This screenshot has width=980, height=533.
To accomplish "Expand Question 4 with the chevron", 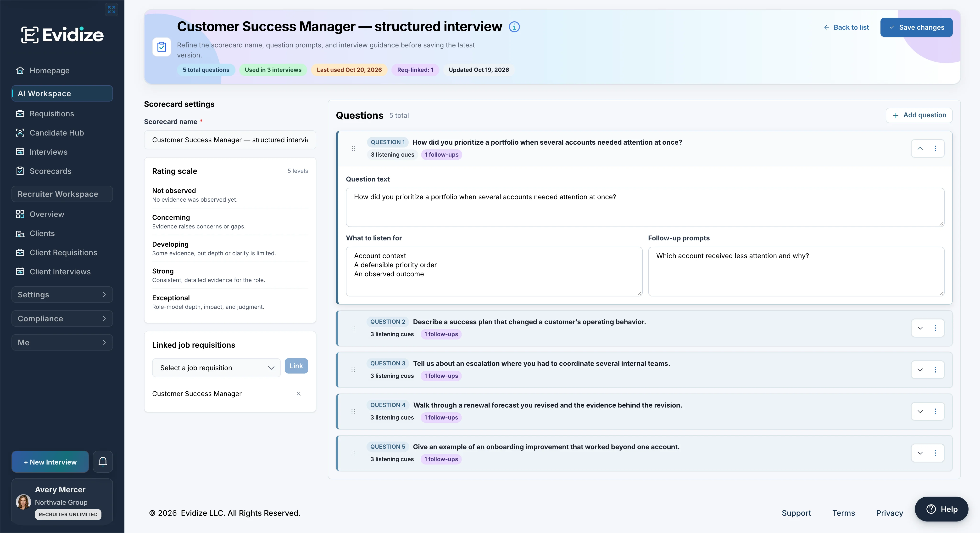I will (x=920, y=411).
